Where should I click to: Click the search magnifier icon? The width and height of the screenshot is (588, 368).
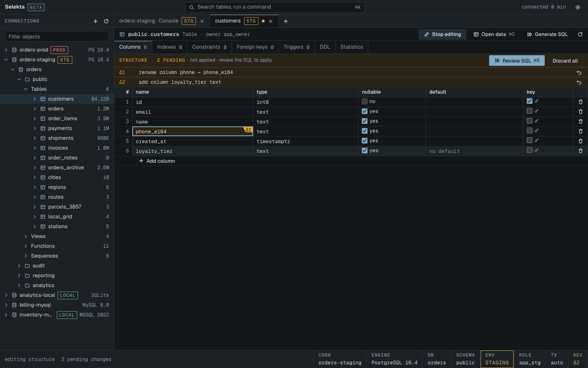point(192,7)
